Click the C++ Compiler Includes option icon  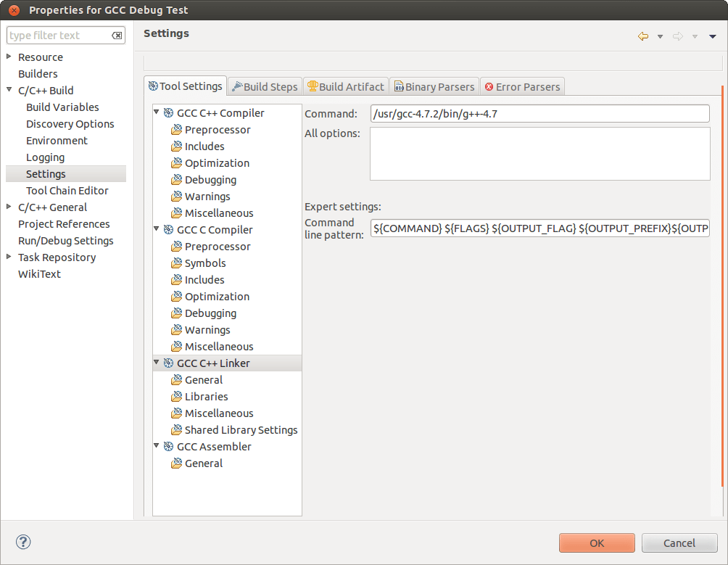176,147
